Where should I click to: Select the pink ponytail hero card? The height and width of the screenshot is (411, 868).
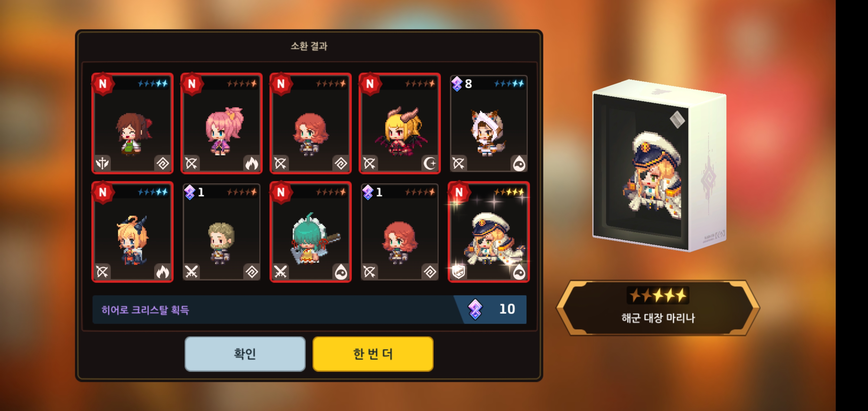pyautogui.click(x=221, y=123)
